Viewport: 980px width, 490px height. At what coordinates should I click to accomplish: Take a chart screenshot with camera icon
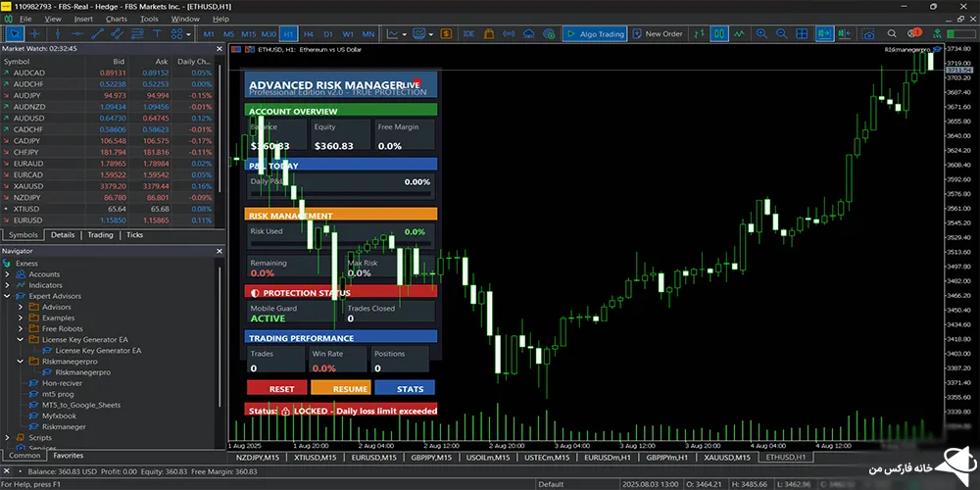868,34
